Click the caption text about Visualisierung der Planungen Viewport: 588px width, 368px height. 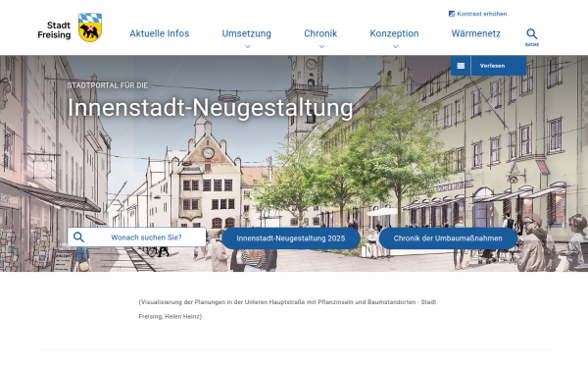287,309
